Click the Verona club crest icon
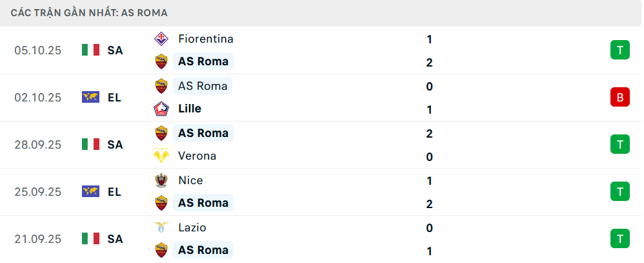Viewport: 644px width, 263px height. (161, 156)
